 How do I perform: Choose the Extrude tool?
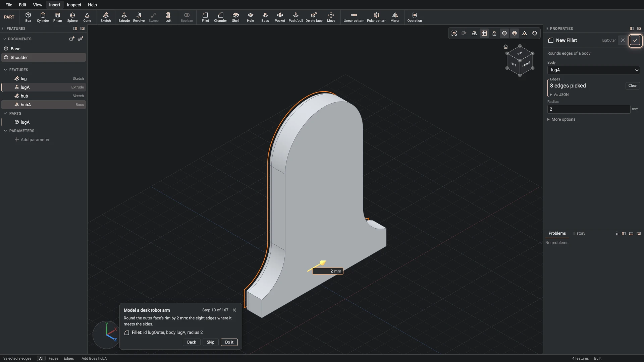(124, 17)
